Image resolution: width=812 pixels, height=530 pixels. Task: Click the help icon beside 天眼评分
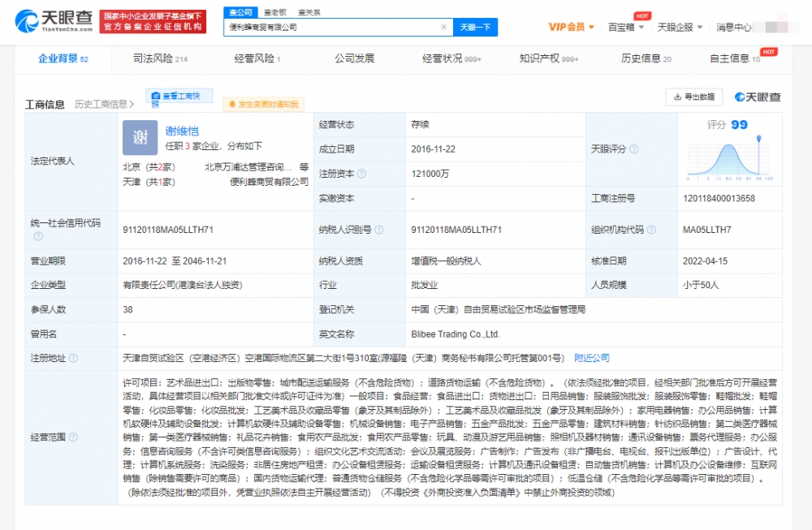[x=634, y=149]
